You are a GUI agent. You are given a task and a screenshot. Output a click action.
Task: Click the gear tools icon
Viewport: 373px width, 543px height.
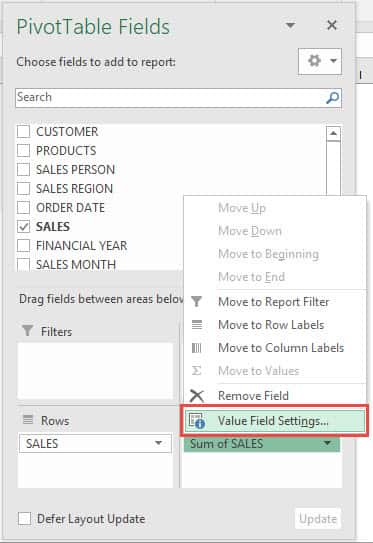(x=314, y=61)
